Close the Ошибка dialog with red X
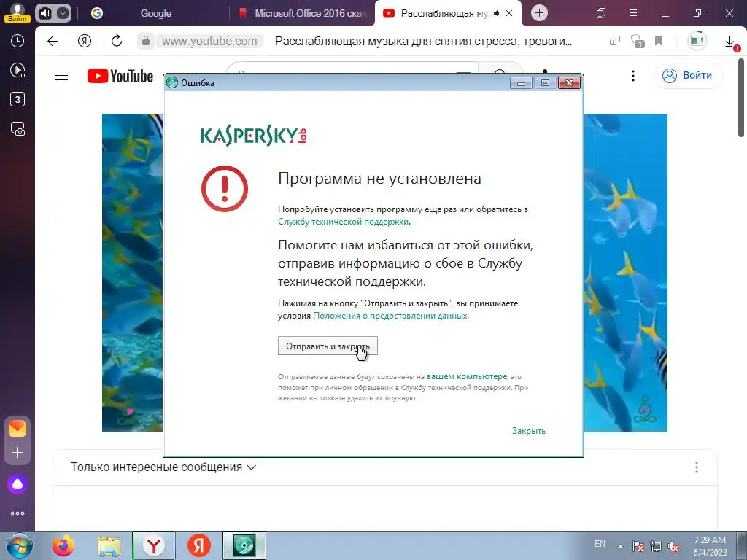747x560 pixels. pyautogui.click(x=569, y=83)
